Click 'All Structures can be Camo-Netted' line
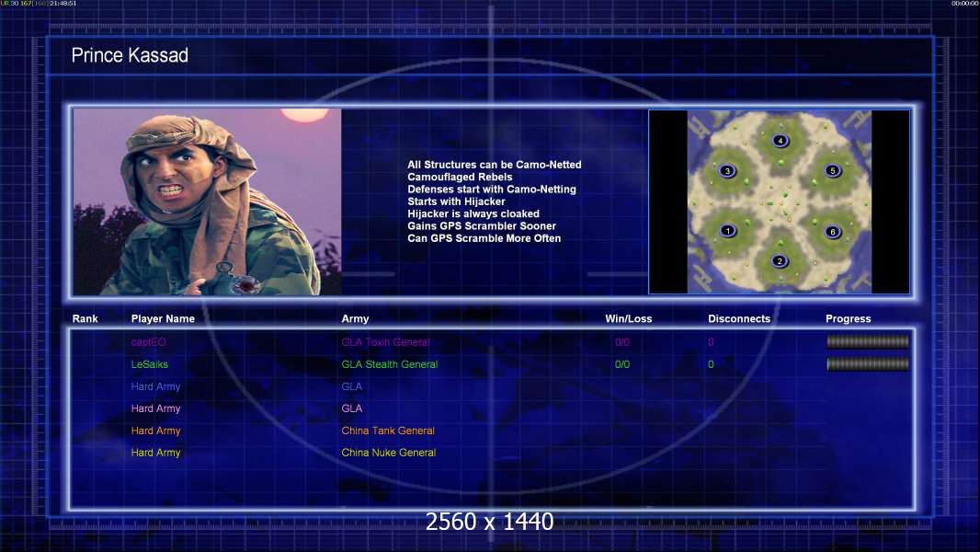Viewport: 980px width, 552px height. [x=495, y=165]
